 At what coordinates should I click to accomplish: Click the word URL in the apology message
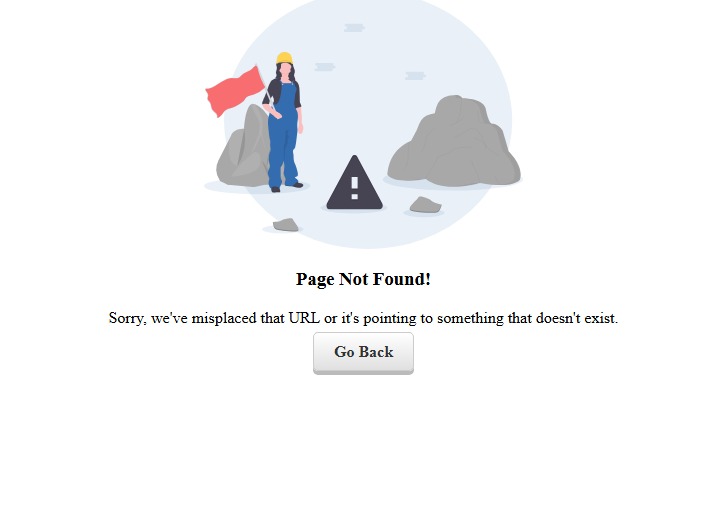point(304,318)
